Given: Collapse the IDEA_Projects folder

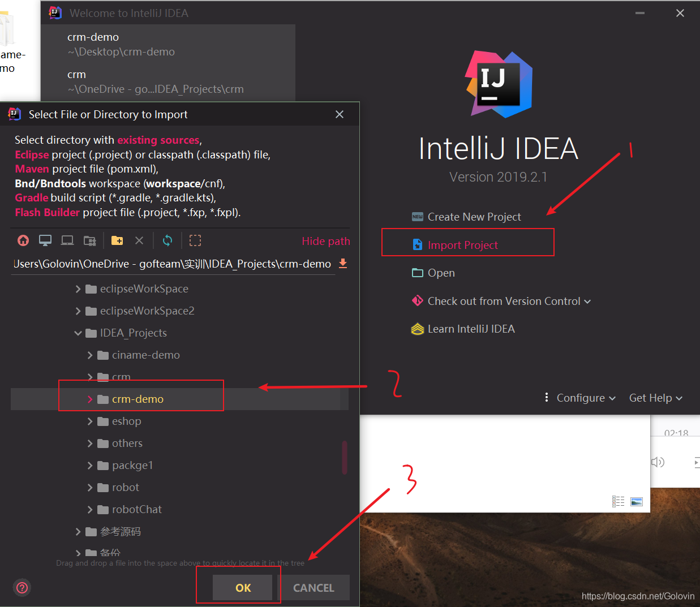Looking at the screenshot, I should tap(78, 333).
